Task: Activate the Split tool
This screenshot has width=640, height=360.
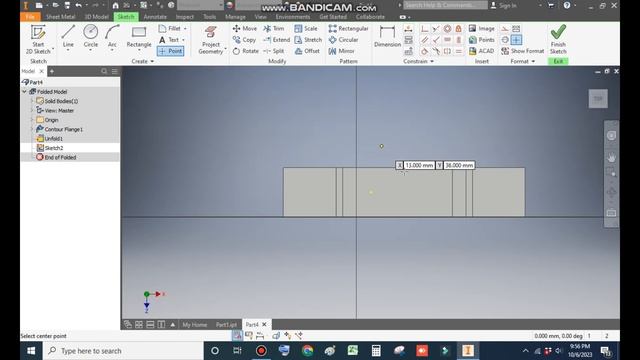Action: [274, 51]
